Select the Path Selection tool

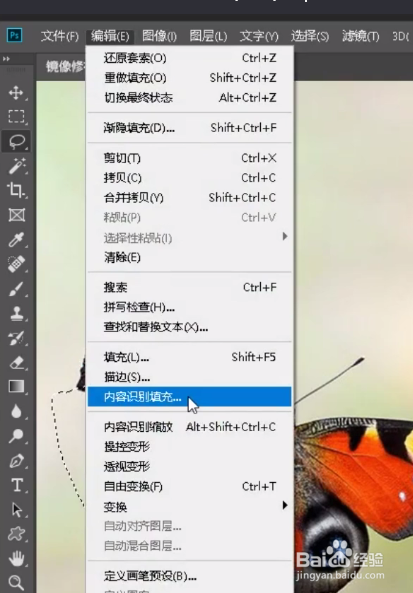click(16, 509)
